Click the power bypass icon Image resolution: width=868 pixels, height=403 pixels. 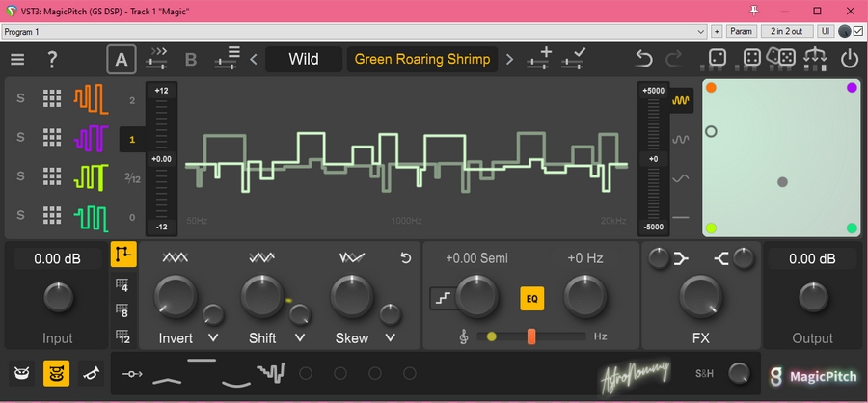[849, 59]
